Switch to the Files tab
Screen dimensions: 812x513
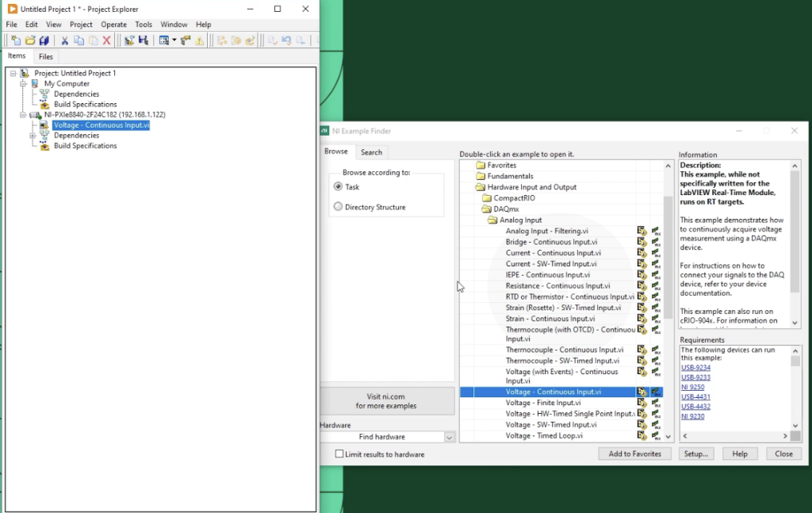pos(45,56)
